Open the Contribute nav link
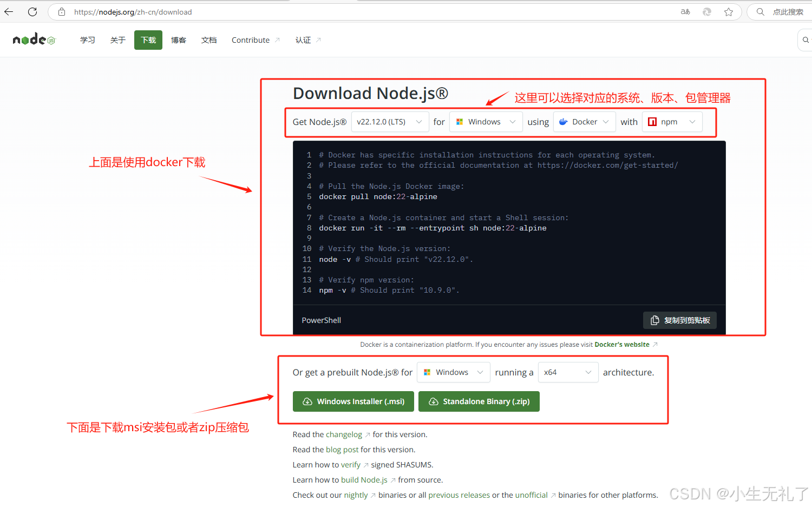Image resolution: width=812 pixels, height=508 pixels. click(256, 40)
